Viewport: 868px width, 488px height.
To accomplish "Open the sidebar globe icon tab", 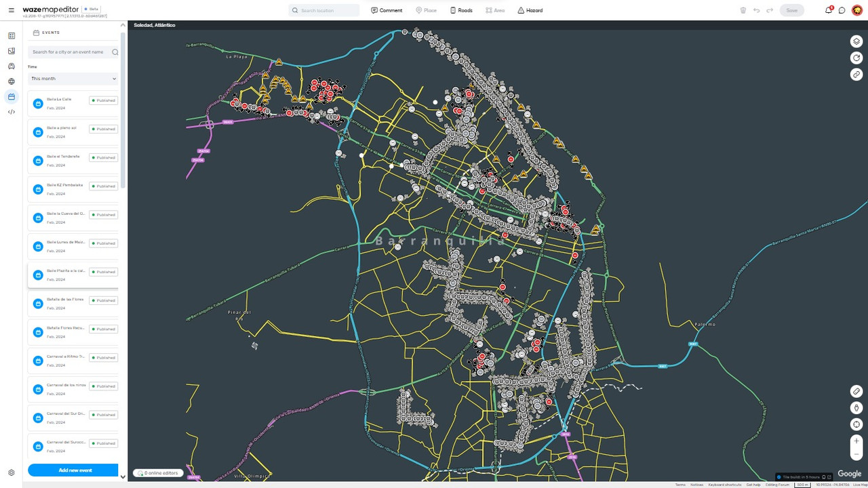I will point(12,81).
